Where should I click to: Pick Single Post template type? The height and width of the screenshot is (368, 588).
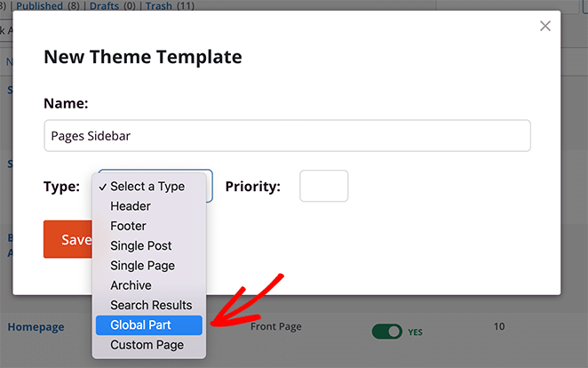(141, 245)
